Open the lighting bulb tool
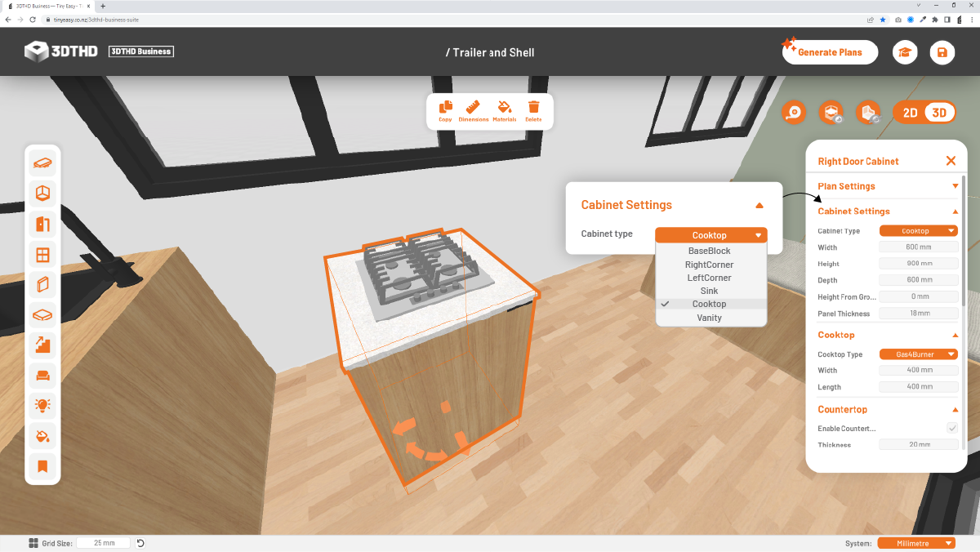 pos(42,406)
